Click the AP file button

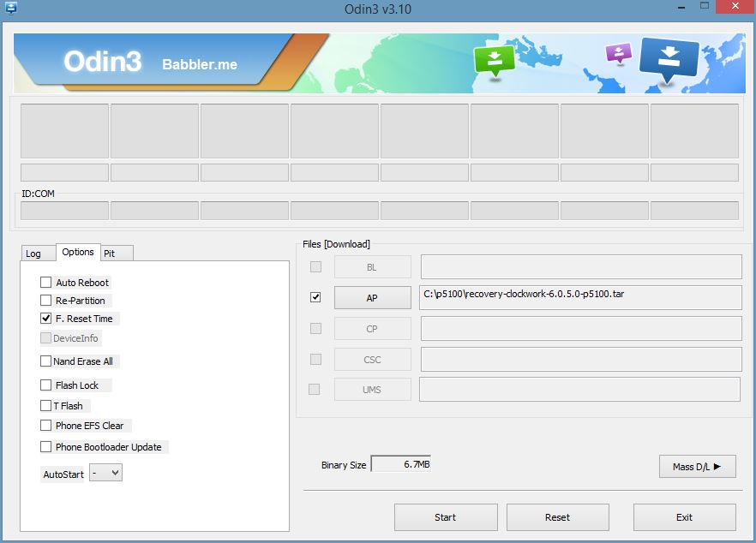click(x=372, y=298)
